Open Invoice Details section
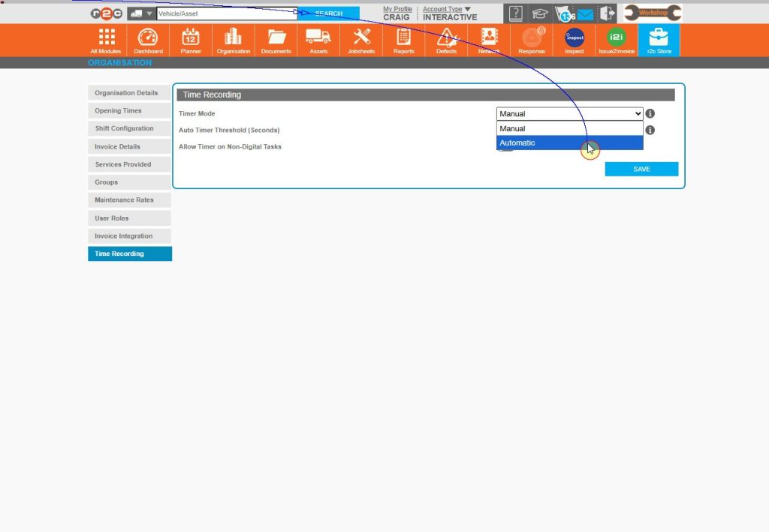This screenshot has width=769, height=532. (x=129, y=146)
